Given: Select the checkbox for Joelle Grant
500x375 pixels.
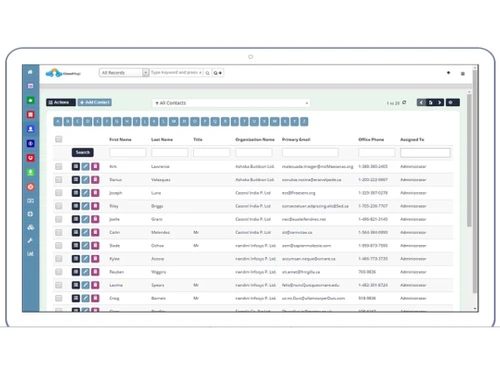Looking at the screenshot, I should [x=59, y=219].
